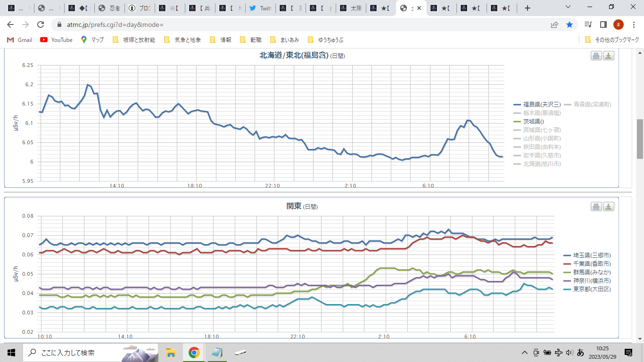Hide the 神奈川(横浜市) line

point(587,281)
